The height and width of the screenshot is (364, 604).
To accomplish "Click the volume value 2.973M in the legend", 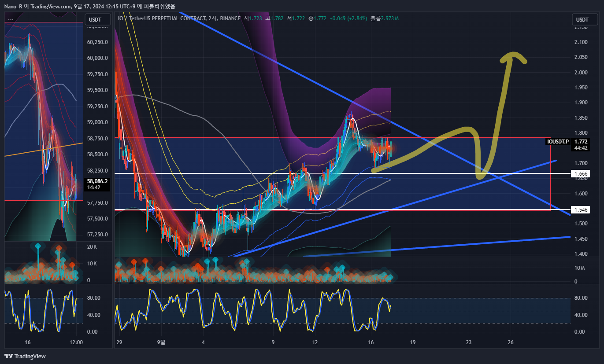I will point(390,18).
